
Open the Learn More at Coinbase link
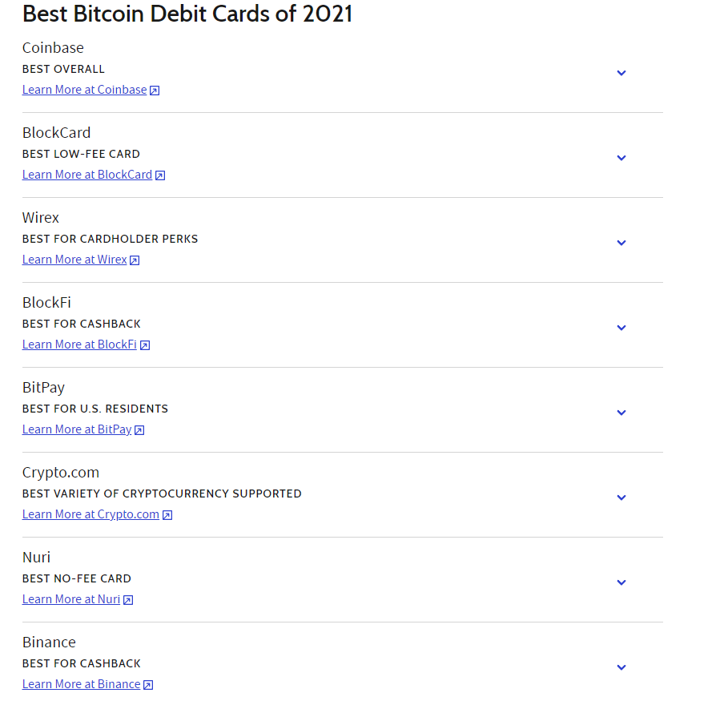pyautogui.click(x=84, y=90)
